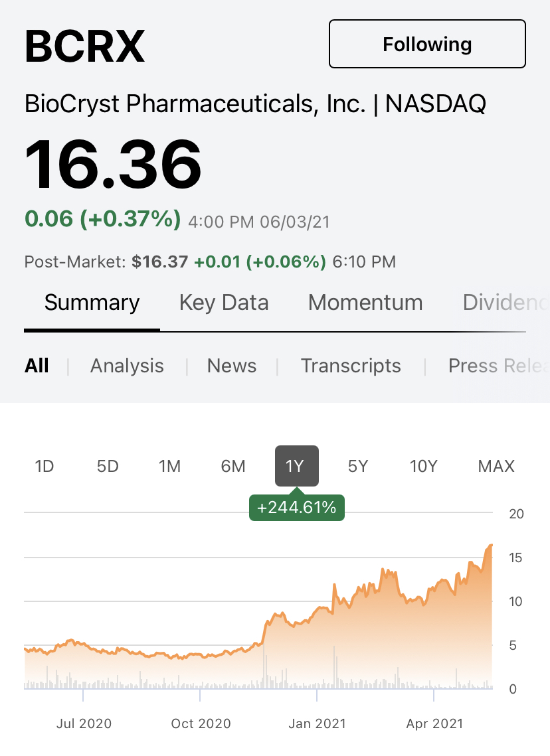
Task: Switch to the Key Data tab
Action: point(224,303)
